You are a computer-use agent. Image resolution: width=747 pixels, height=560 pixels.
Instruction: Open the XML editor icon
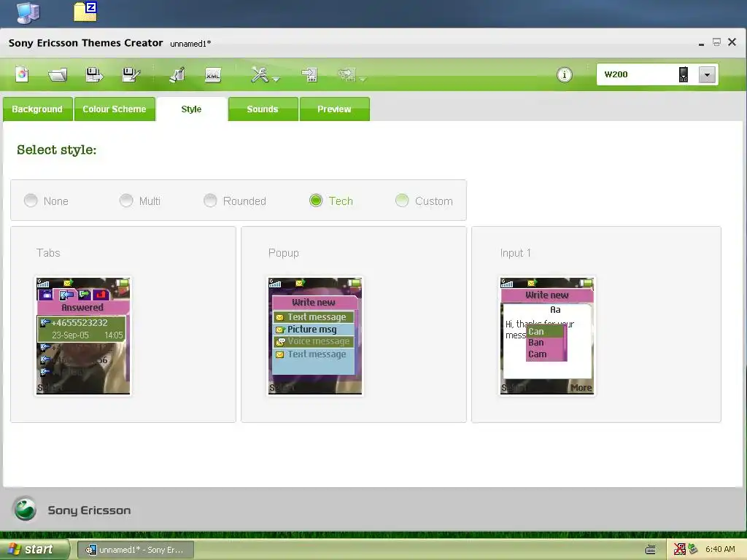(x=213, y=75)
